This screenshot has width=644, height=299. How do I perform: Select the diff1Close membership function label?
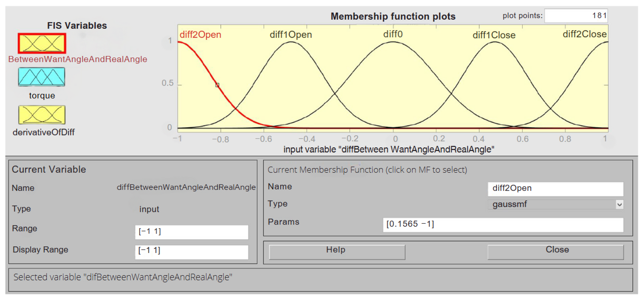tap(494, 35)
